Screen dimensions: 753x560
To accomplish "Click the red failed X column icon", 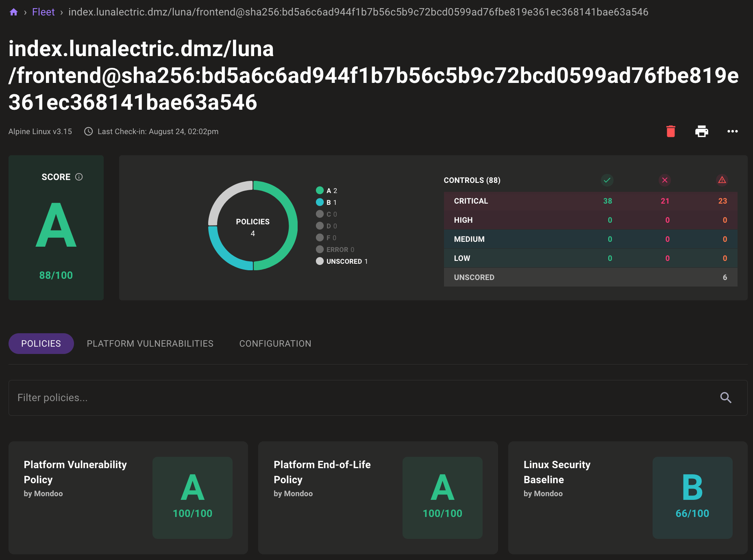I will point(665,180).
